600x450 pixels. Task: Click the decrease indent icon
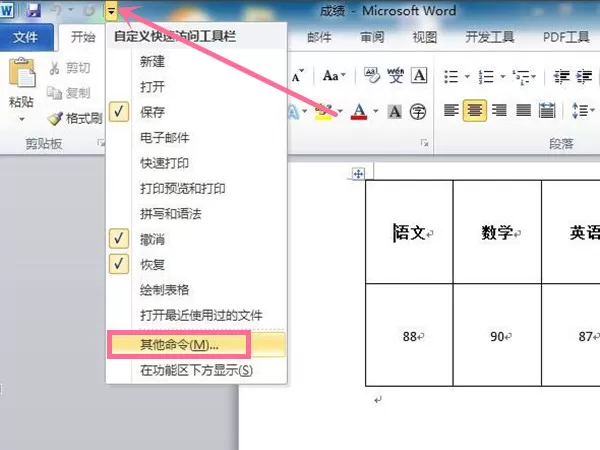tap(562, 77)
